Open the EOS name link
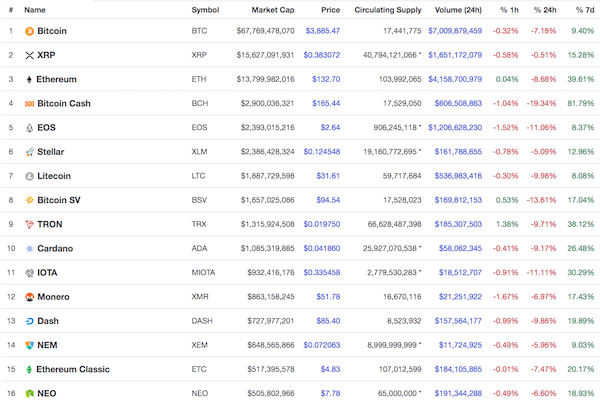This screenshot has height=401, width=600. (x=46, y=127)
